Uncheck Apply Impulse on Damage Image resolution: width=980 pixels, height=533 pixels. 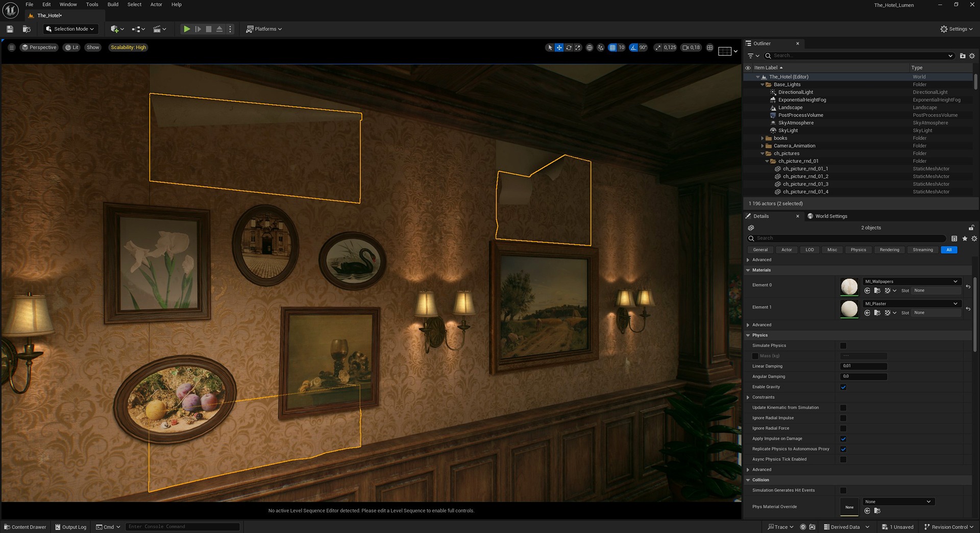coord(843,439)
